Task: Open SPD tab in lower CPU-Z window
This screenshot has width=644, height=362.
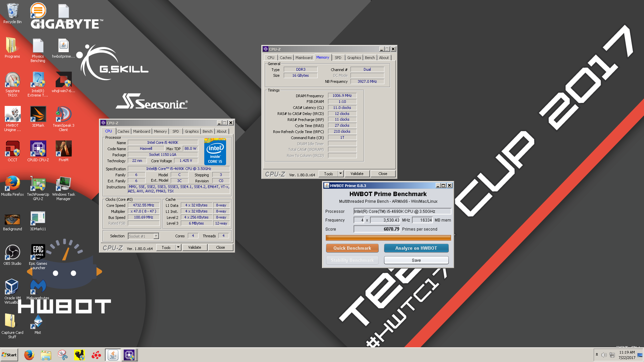Action: 176,131
